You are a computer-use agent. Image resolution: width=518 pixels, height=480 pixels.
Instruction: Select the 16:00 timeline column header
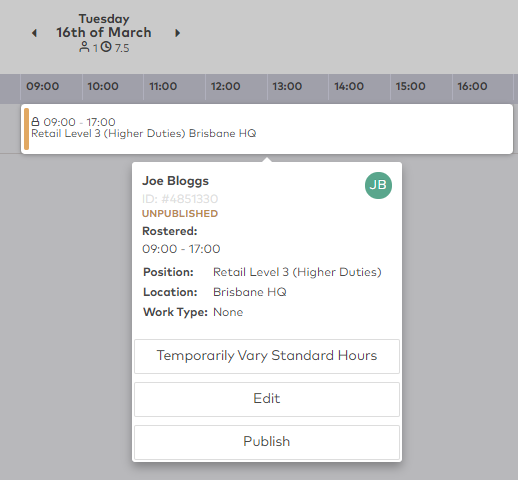click(x=472, y=87)
